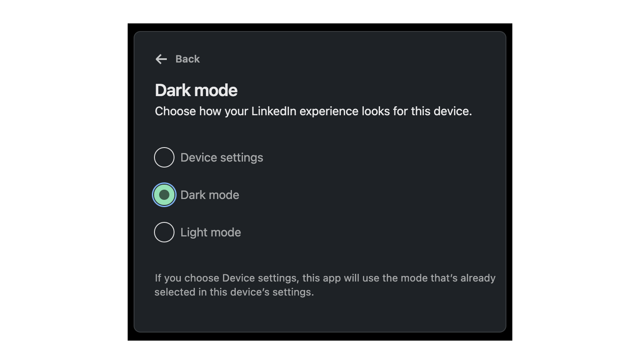Select the unfilled Device settings circle

point(164,157)
